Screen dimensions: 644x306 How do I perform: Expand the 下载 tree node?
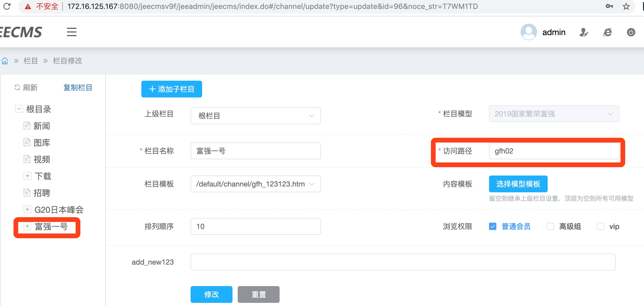(x=27, y=176)
